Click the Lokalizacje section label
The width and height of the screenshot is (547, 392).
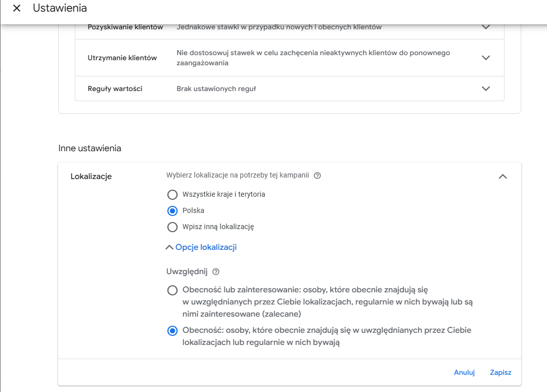coord(91,177)
